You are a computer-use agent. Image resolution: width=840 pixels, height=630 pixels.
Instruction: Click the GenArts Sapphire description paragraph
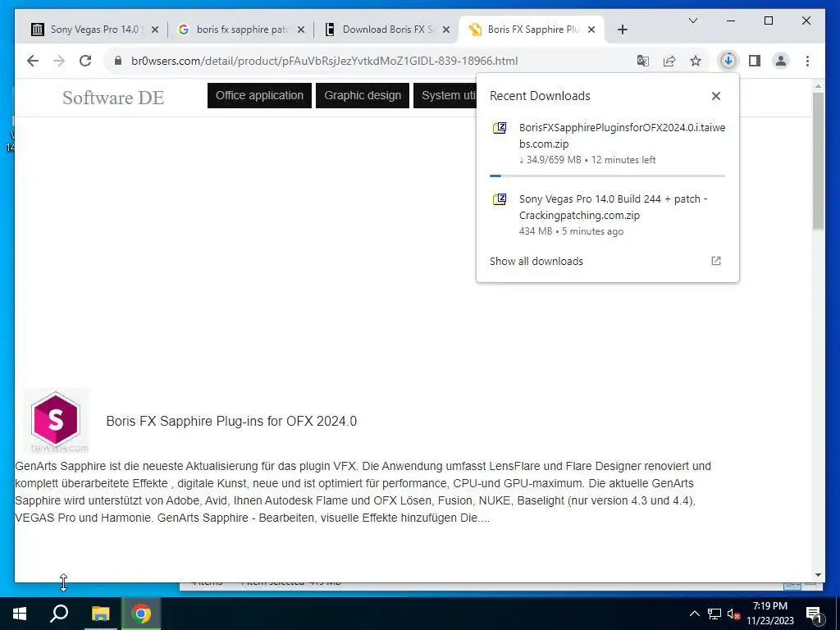click(x=363, y=492)
